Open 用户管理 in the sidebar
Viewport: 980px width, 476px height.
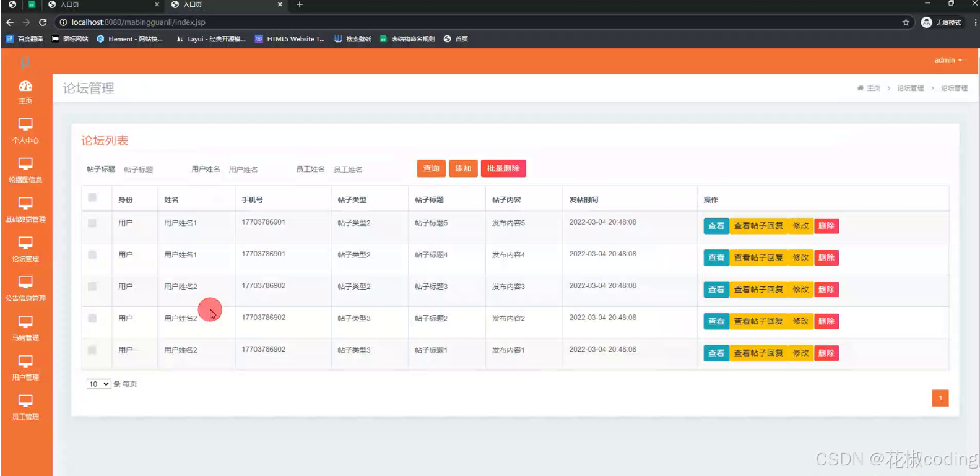[25, 368]
